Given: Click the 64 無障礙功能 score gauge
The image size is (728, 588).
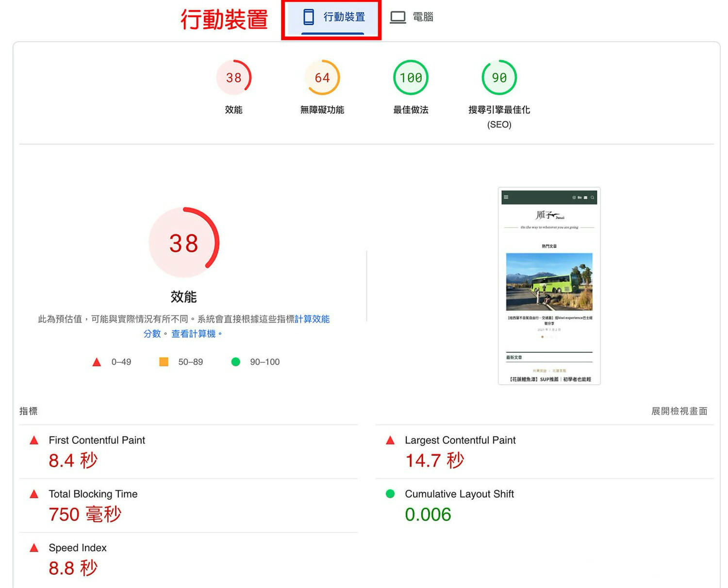Looking at the screenshot, I should 322,78.
